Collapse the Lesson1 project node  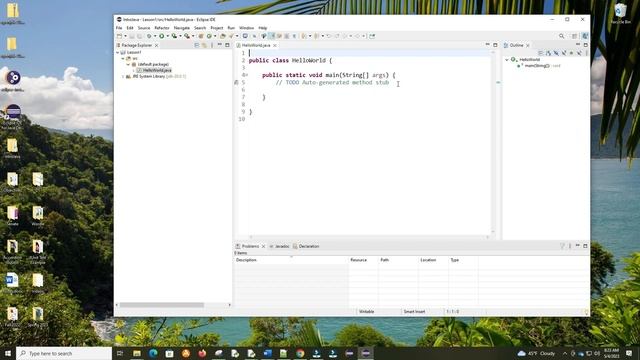coord(118,52)
